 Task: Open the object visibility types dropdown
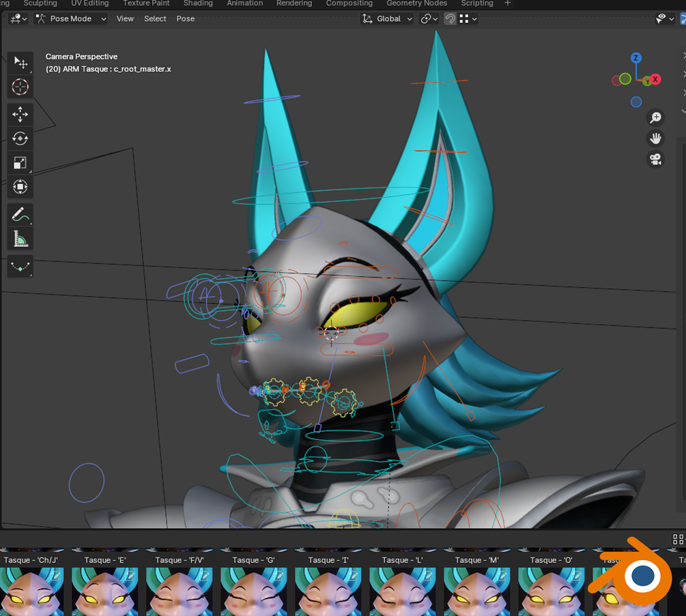pos(664,19)
